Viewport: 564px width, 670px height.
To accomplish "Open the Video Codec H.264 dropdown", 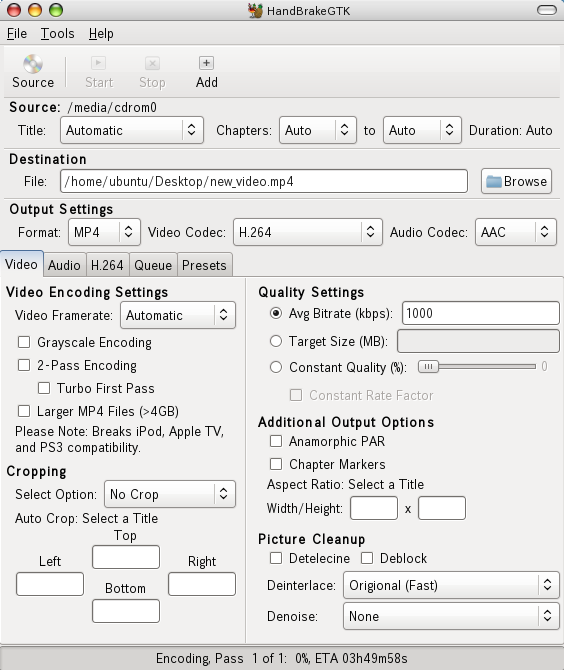I will [308, 232].
